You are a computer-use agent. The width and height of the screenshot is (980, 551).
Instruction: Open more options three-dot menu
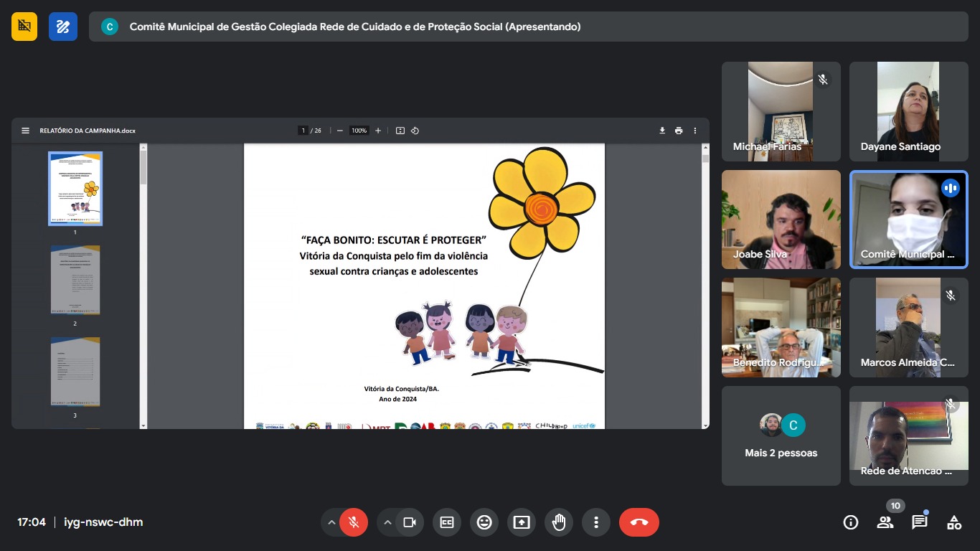click(596, 522)
